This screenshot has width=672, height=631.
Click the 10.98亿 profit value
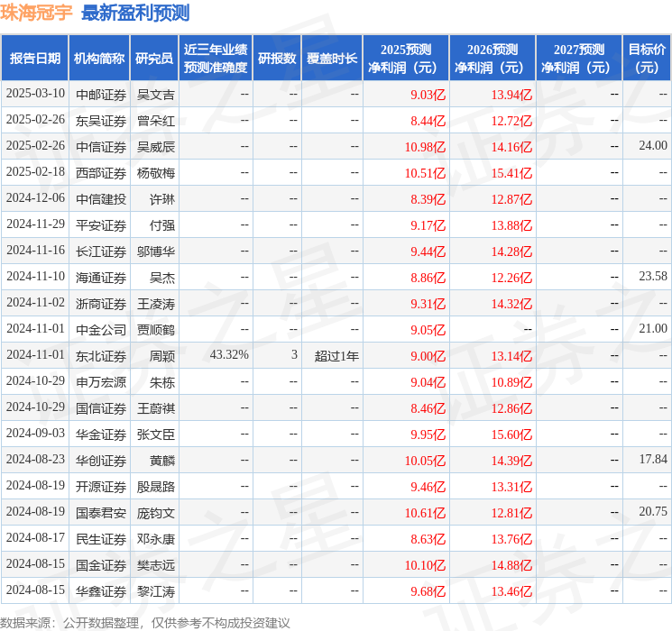pyautogui.click(x=425, y=147)
